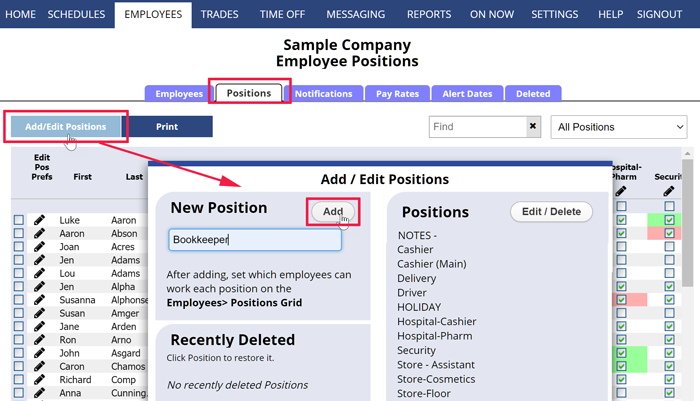
Task: Click the New Position name field
Action: click(255, 240)
